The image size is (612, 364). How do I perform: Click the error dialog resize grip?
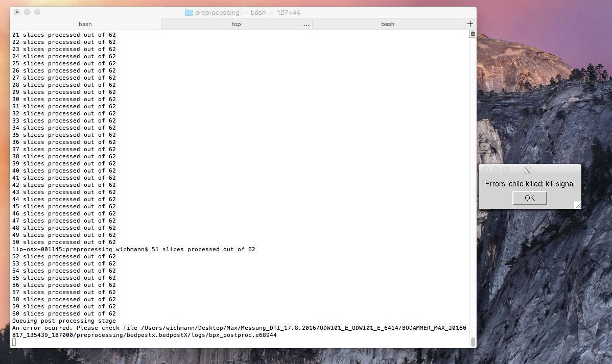coord(578,205)
